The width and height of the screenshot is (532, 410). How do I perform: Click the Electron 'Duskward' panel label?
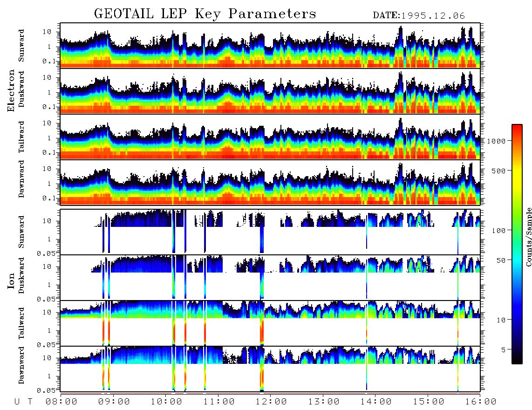tap(21, 89)
